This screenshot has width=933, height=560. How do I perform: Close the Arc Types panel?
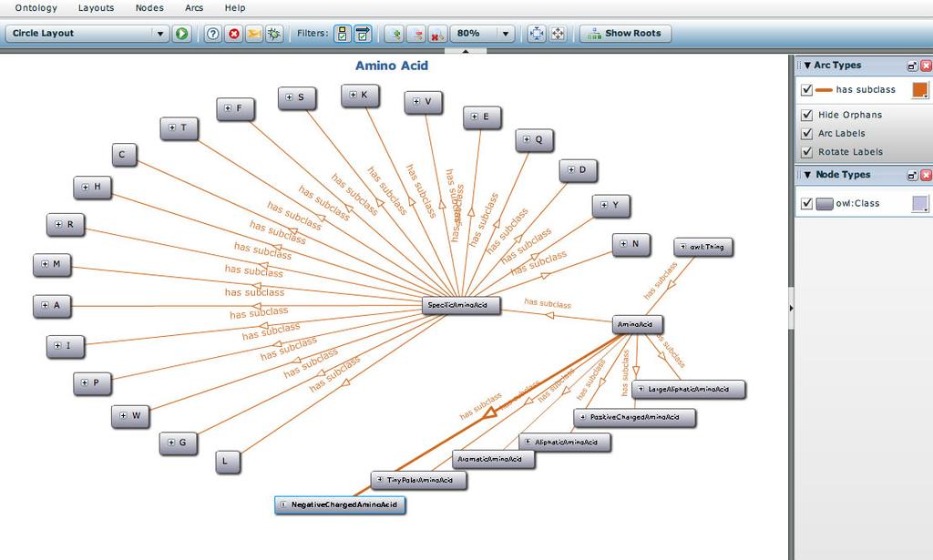click(x=926, y=66)
